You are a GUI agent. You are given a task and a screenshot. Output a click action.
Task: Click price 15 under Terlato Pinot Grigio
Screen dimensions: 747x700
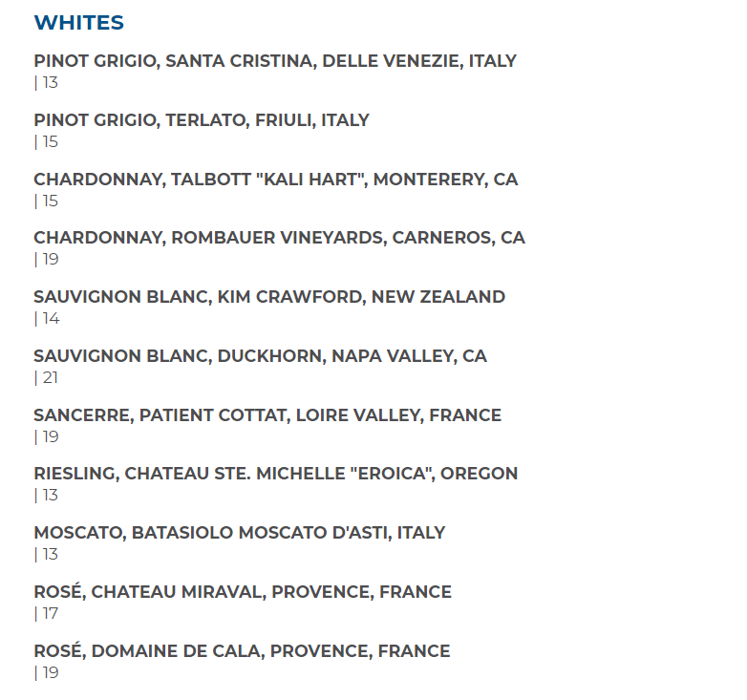point(50,142)
